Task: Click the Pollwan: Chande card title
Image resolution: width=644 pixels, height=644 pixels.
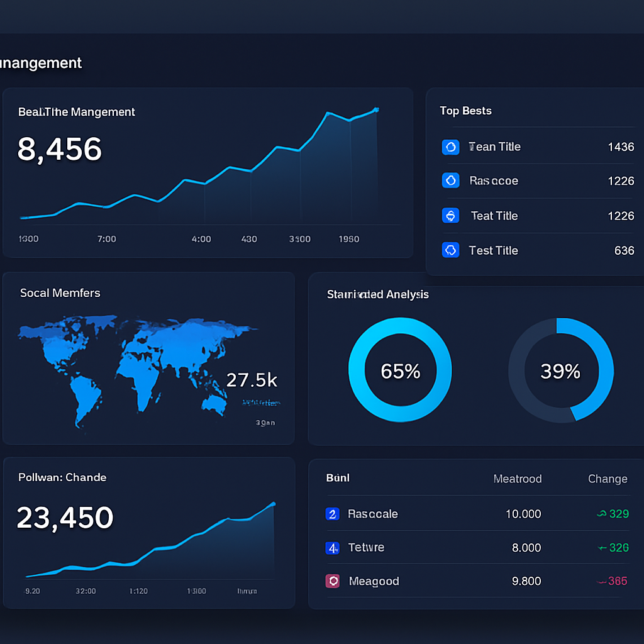Action: 62,477
